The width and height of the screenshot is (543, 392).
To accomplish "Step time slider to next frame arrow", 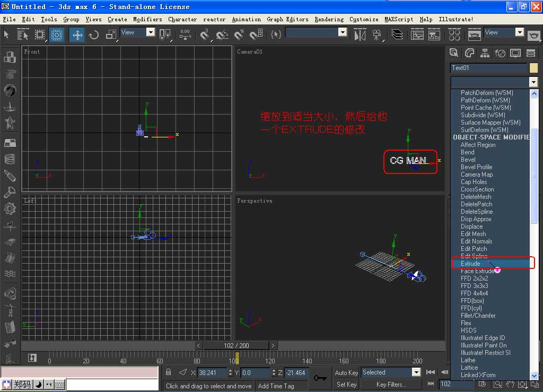I will 273,346.
